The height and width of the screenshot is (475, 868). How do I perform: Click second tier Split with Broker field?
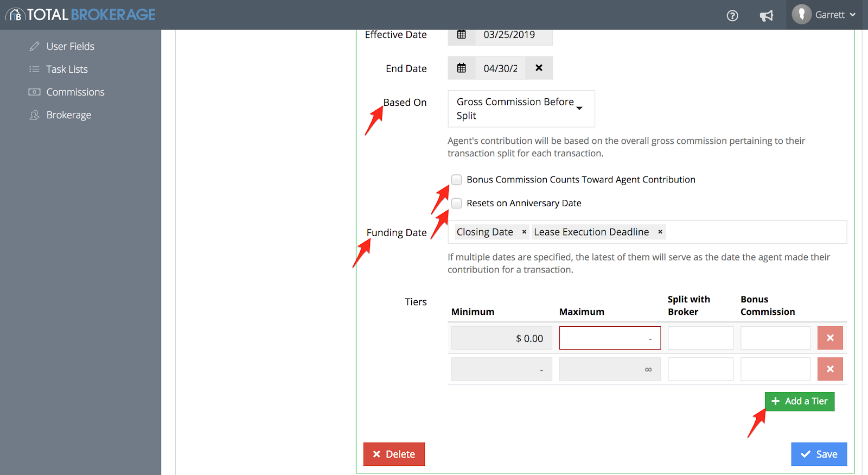click(x=700, y=369)
